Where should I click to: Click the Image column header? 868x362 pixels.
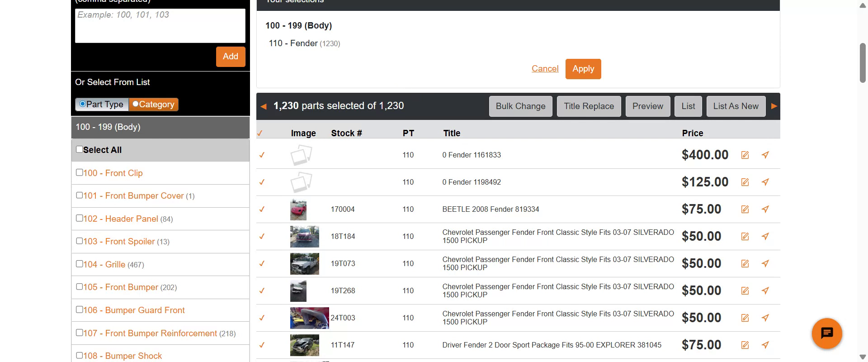pyautogui.click(x=303, y=133)
